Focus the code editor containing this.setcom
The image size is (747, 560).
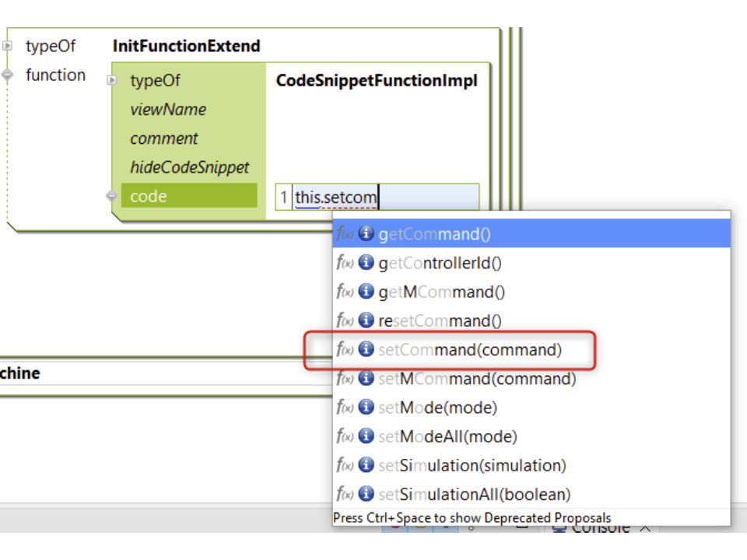(x=385, y=198)
